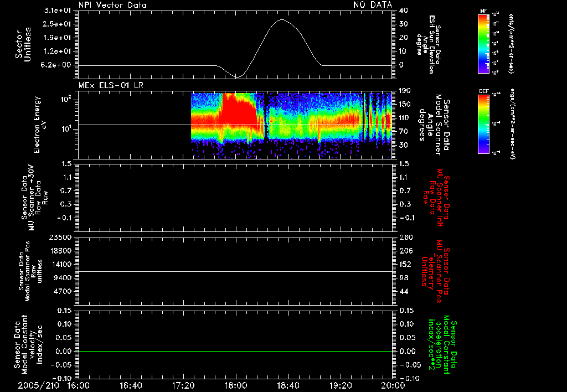
Task: Click the red "MU Scanner Pos Telemetry" title
Action: point(436,271)
